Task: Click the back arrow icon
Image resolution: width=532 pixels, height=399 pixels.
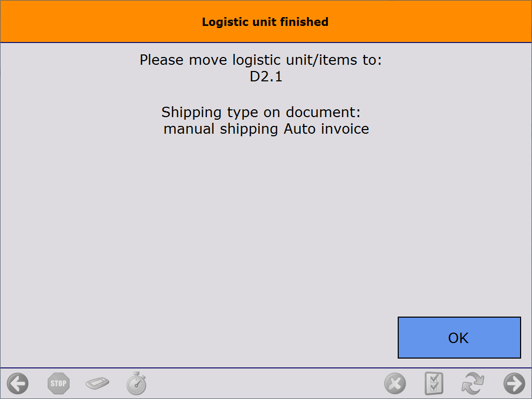Action: 18,384
